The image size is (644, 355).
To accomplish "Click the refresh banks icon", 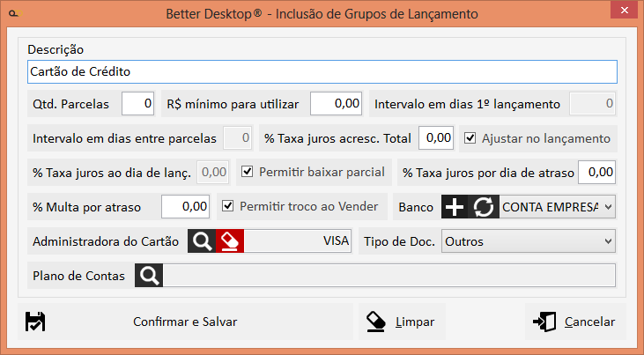I will pyautogui.click(x=483, y=207).
